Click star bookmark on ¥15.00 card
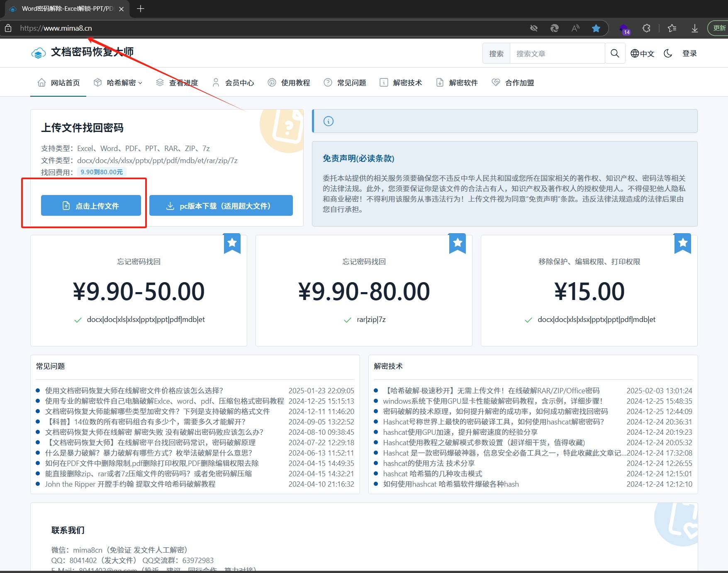Viewport: 728px width, 573px height. tap(683, 243)
